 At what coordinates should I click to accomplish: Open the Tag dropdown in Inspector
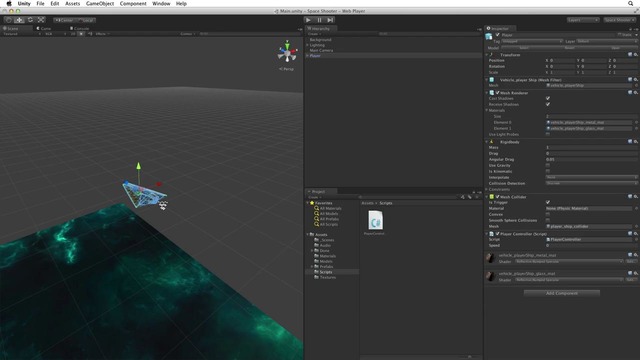pyautogui.click(x=532, y=41)
